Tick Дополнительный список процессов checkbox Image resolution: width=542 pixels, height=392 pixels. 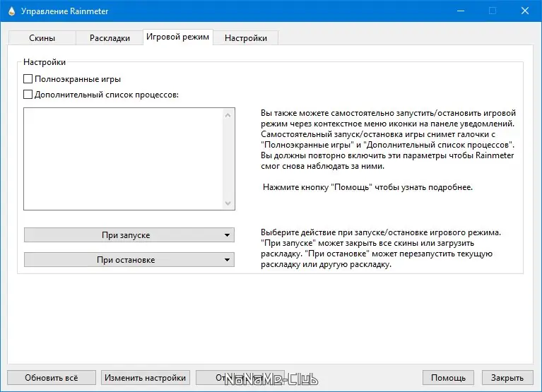coord(28,94)
